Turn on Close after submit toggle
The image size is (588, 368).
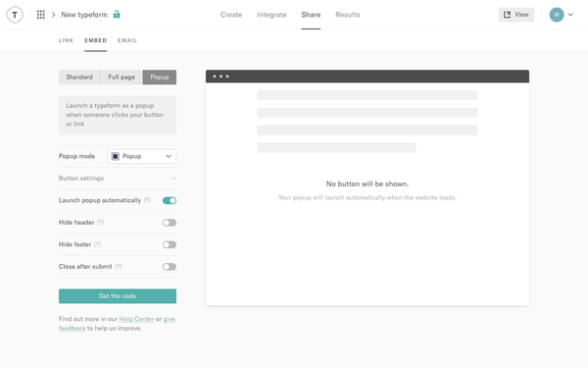pos(170,267)
